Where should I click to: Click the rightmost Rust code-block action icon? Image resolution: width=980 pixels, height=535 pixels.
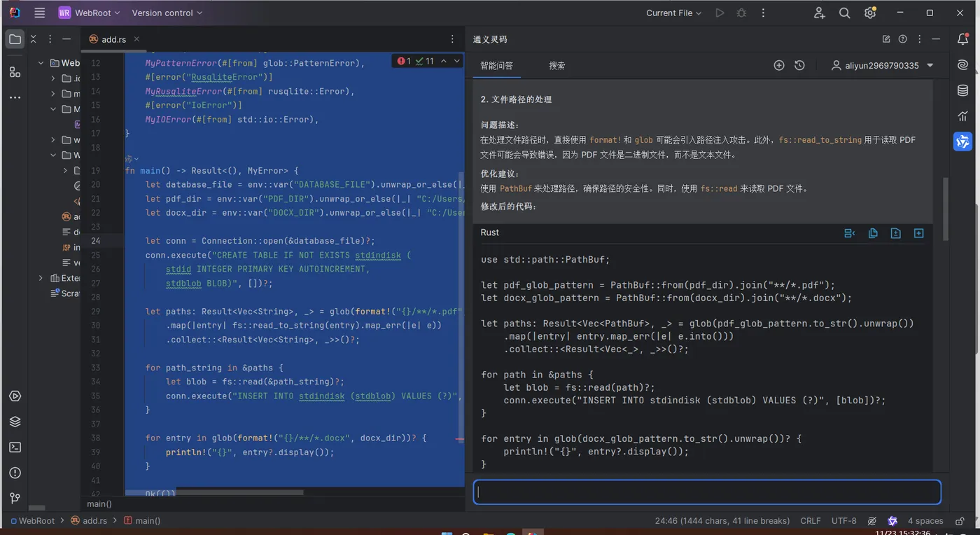(x=919, y=233)
